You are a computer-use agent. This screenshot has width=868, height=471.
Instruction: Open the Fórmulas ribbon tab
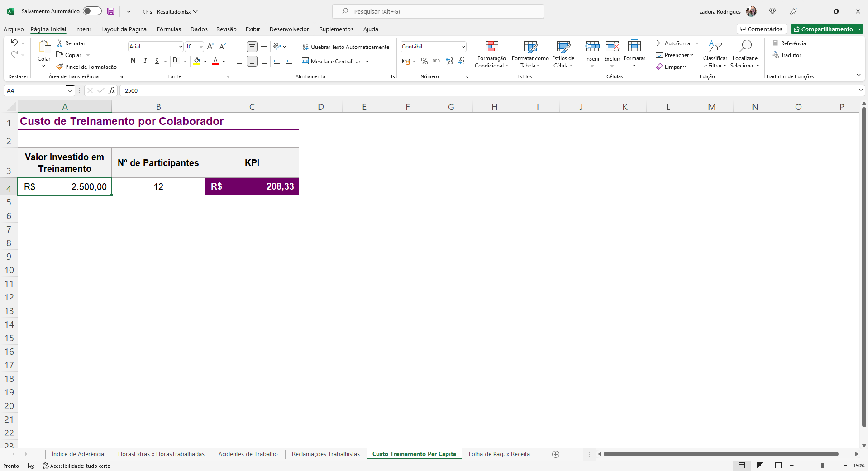(x=169, y=29)
